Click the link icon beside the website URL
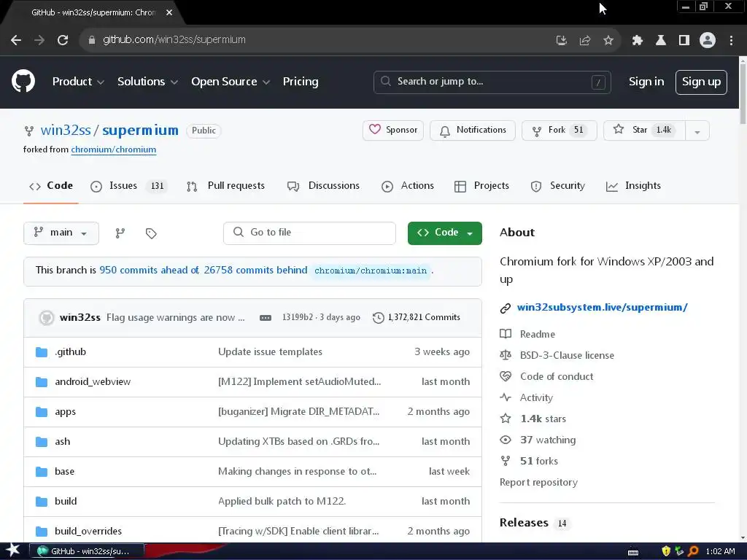 (x=506, y=308)
